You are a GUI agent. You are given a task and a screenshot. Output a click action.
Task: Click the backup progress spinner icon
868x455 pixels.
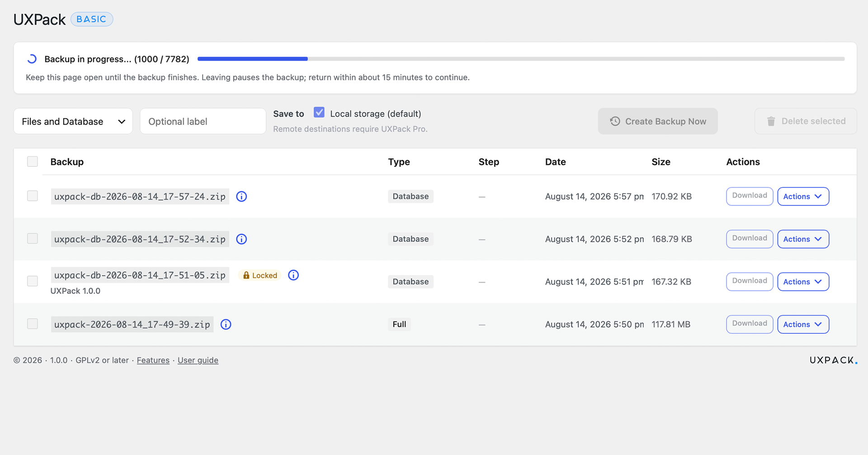coord(32,59)
